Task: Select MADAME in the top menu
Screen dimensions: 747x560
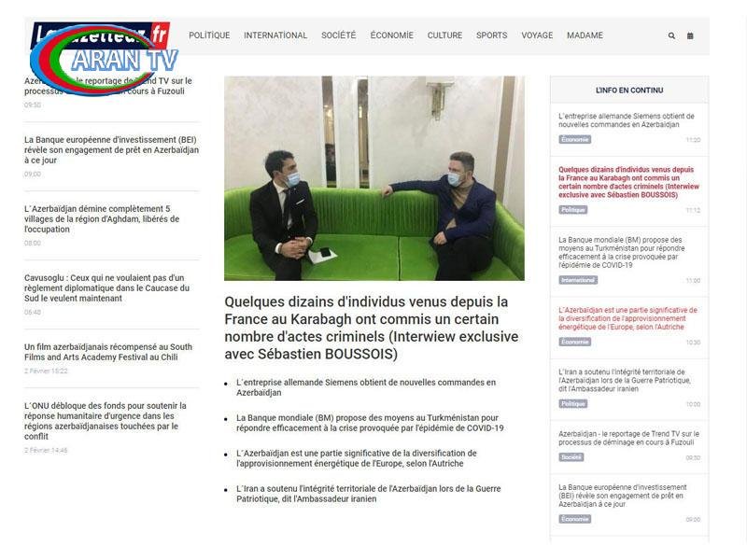Action: [x=585, y=35]
